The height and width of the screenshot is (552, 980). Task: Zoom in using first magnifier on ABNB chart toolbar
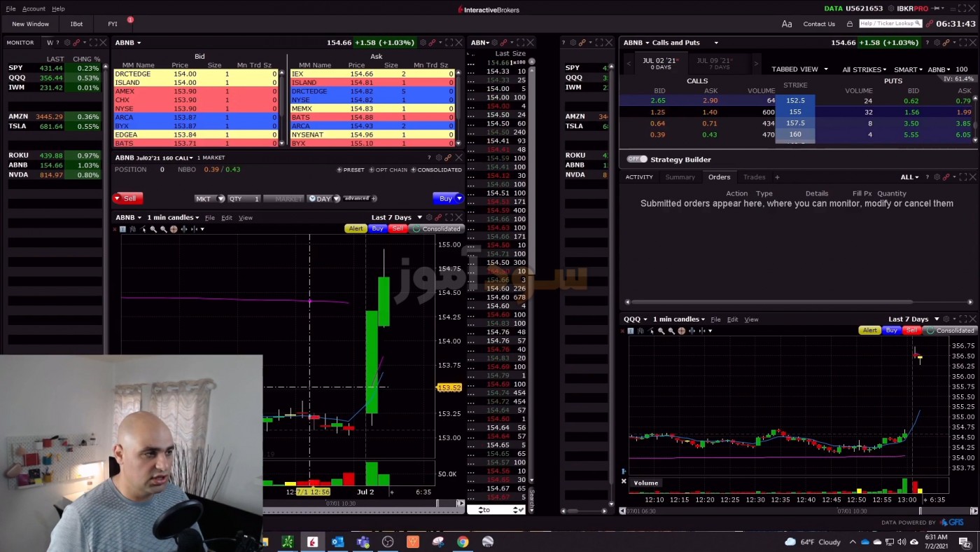pos(153,229)
